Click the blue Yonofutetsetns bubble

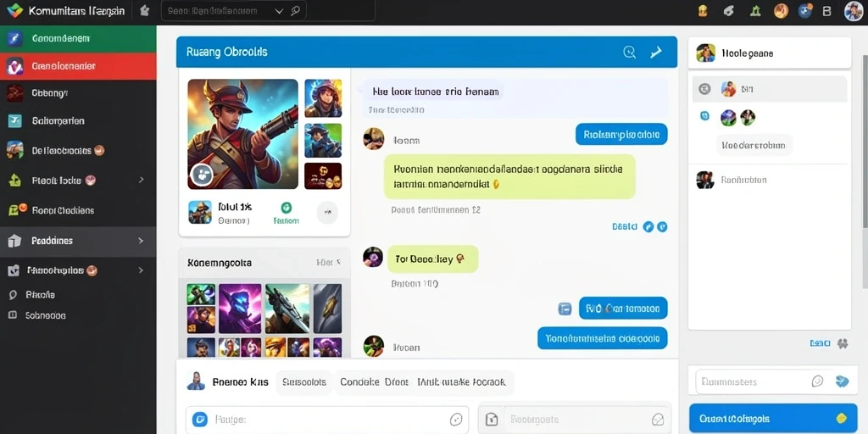[603, 337]
